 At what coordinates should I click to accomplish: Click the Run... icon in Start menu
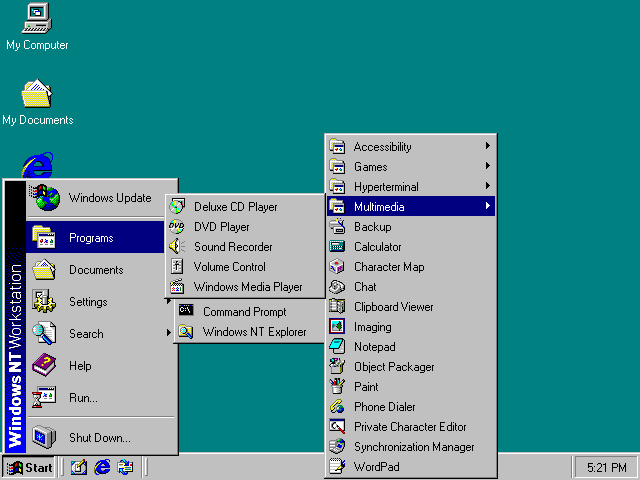[x=44, y=397]
